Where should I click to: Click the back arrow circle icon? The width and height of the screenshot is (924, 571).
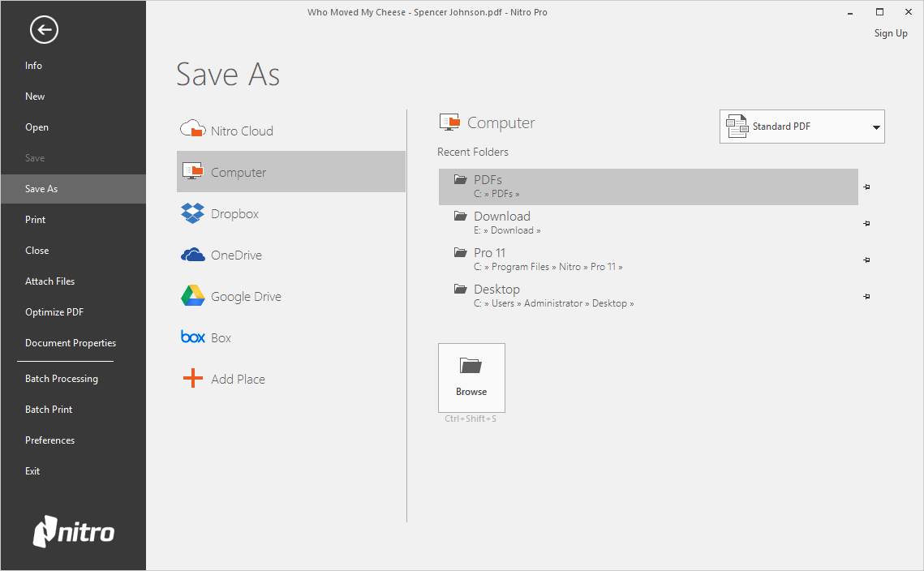44,29
